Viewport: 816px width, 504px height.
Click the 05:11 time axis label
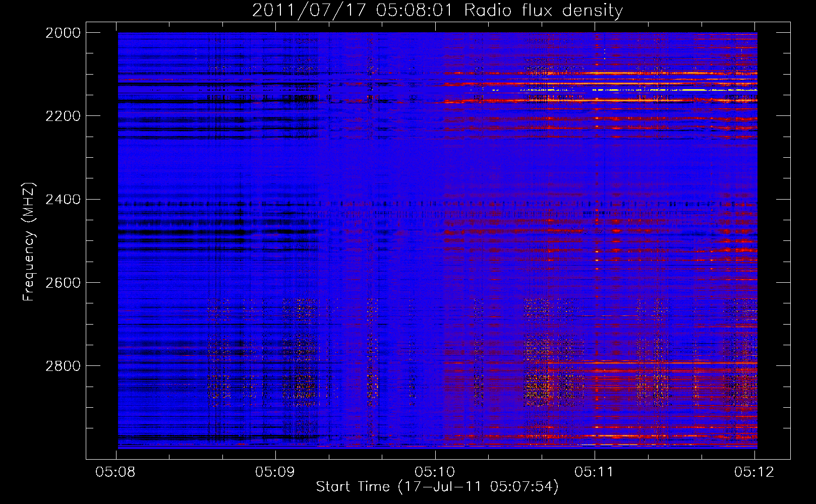[594, 472]
